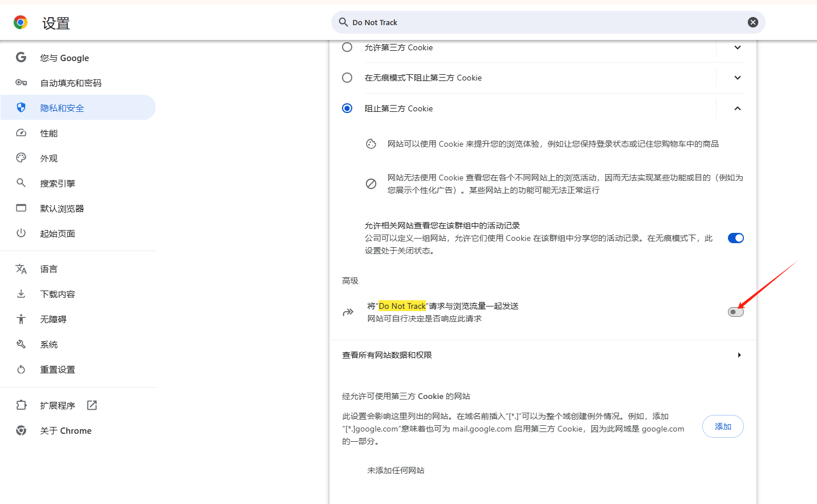Expand details for 在无痕模式下阻止第三方 Cookie
This screenshot has width=817, height=504.
[x=738, y=78]
